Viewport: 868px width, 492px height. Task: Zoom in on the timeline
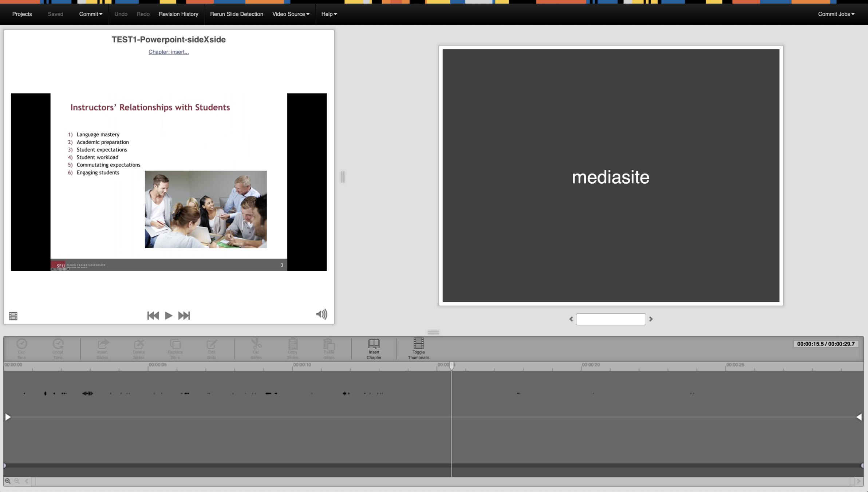(8, 481)
